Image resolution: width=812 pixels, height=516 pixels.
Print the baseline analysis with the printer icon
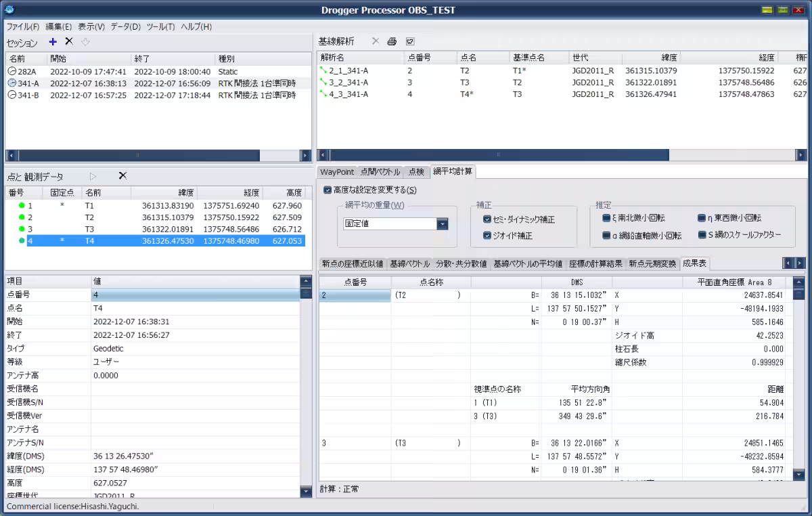click(392, 41)
